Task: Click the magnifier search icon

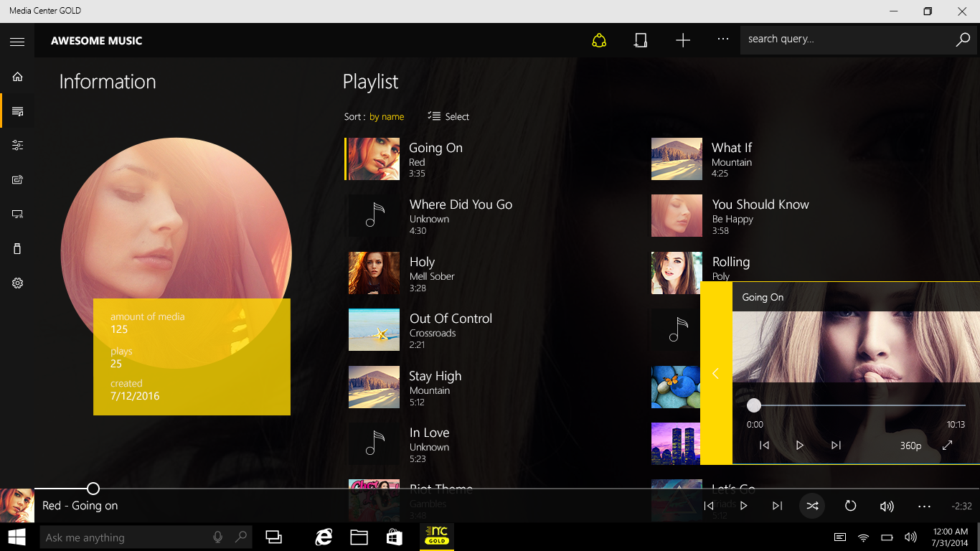Action: pos(963,39)
